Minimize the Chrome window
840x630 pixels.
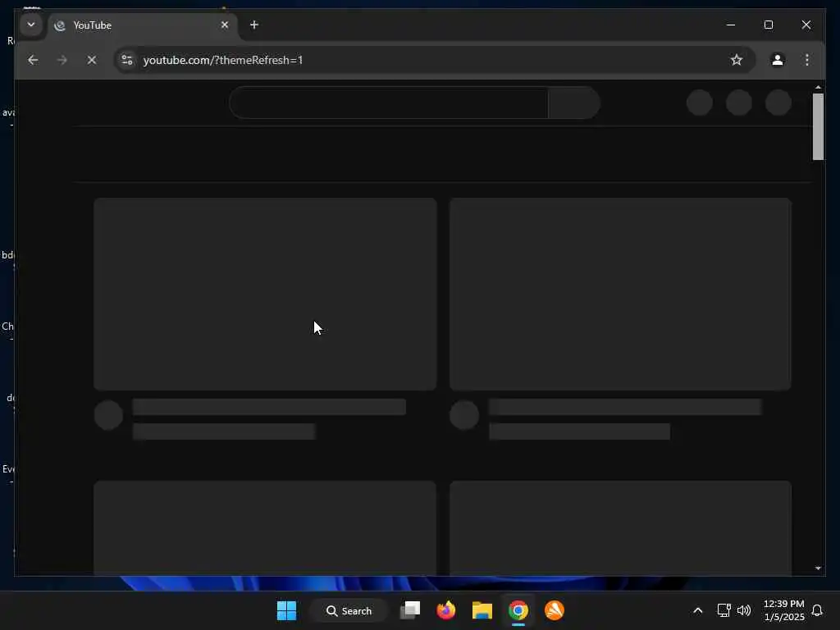coord(731,25)
